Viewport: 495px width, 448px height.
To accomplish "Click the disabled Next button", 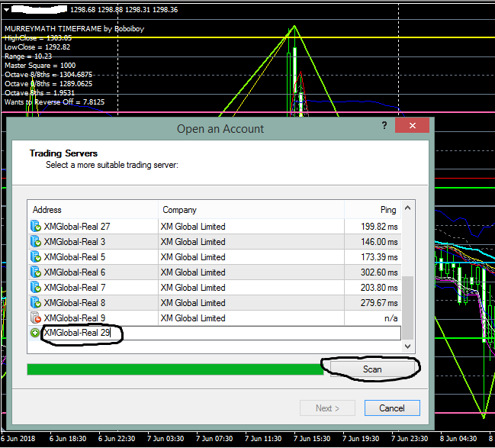I will 327,408.
